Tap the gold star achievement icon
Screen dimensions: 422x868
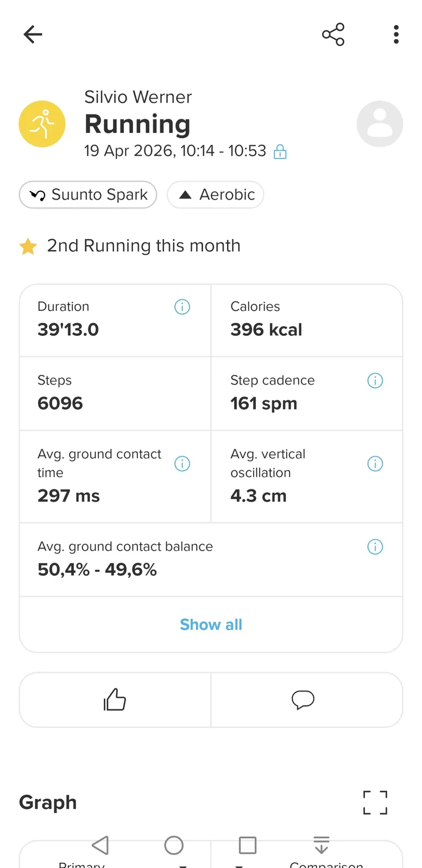(x=28, y=246)
